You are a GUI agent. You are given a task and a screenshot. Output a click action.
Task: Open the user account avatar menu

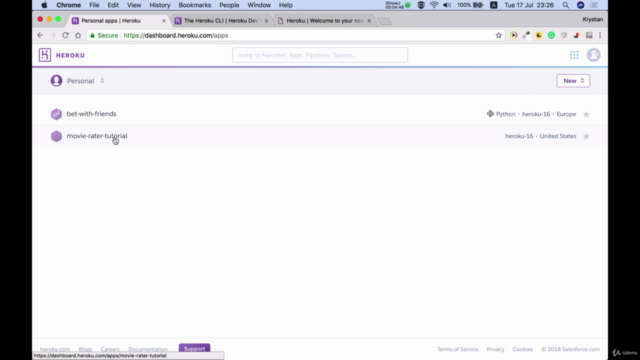click(x=593, y=55)
